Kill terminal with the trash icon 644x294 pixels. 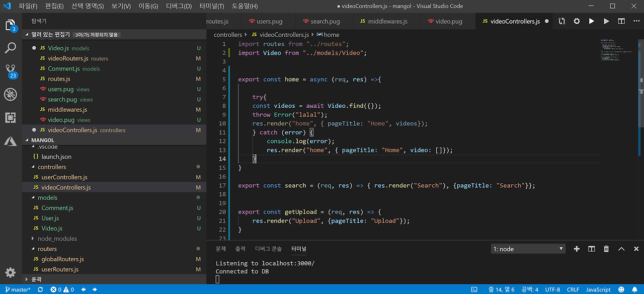click(x=606, y=249)
